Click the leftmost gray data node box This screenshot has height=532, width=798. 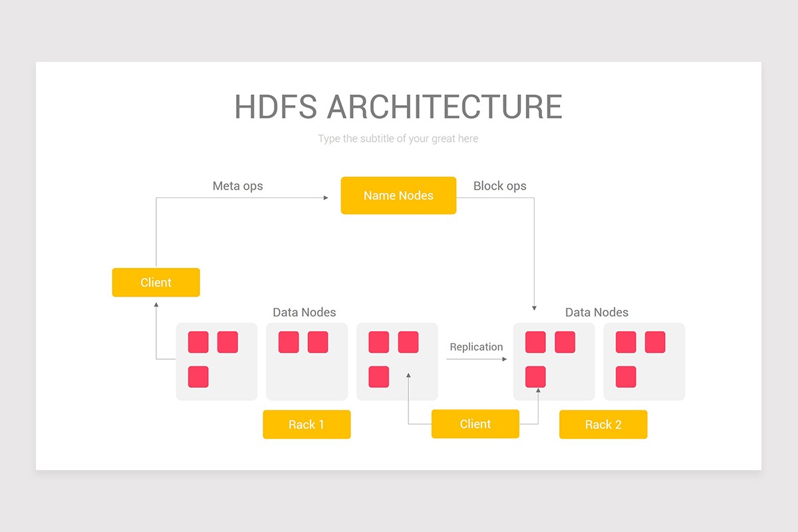coord(216,361)
